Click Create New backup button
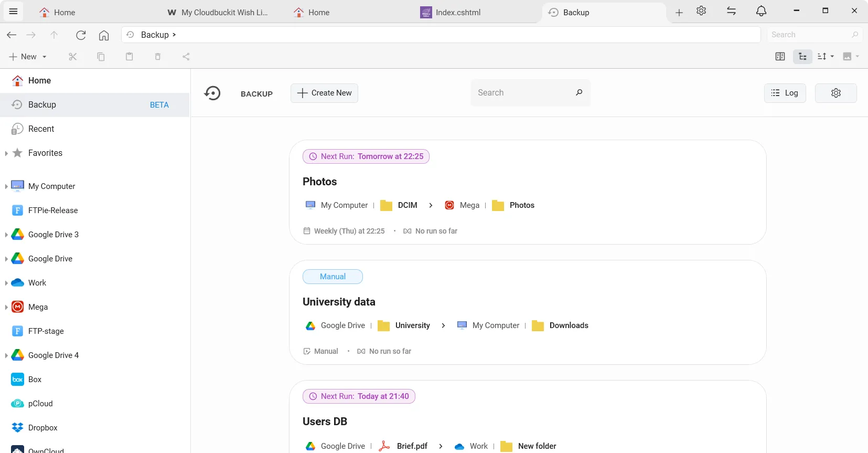Image resolution: width=868 pixels, height=453 pixels. pyautogui.click(x=324, y=93)
